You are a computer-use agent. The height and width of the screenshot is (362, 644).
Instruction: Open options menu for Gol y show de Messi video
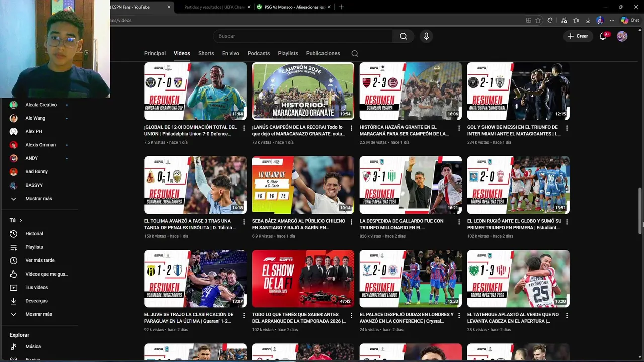pyautogui.click(x=567, y=128)
